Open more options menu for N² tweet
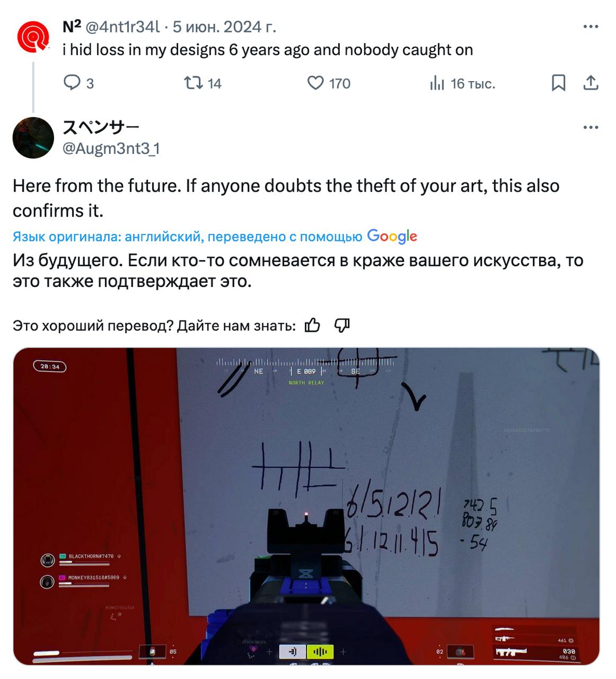Viewport: 616px width, 679px height. (591, 27)
